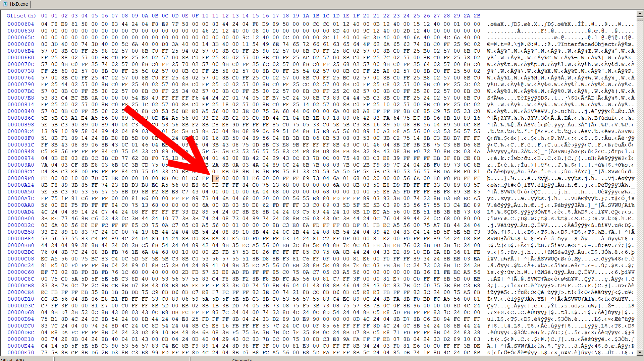644x361 pixels.
Task: Click offset row 000007E8
Action: click(21, 98)
